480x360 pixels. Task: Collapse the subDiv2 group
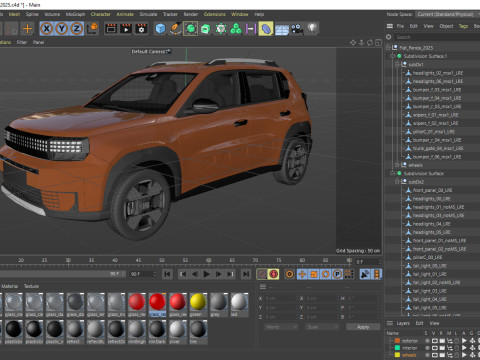click(x=397, y=182)
